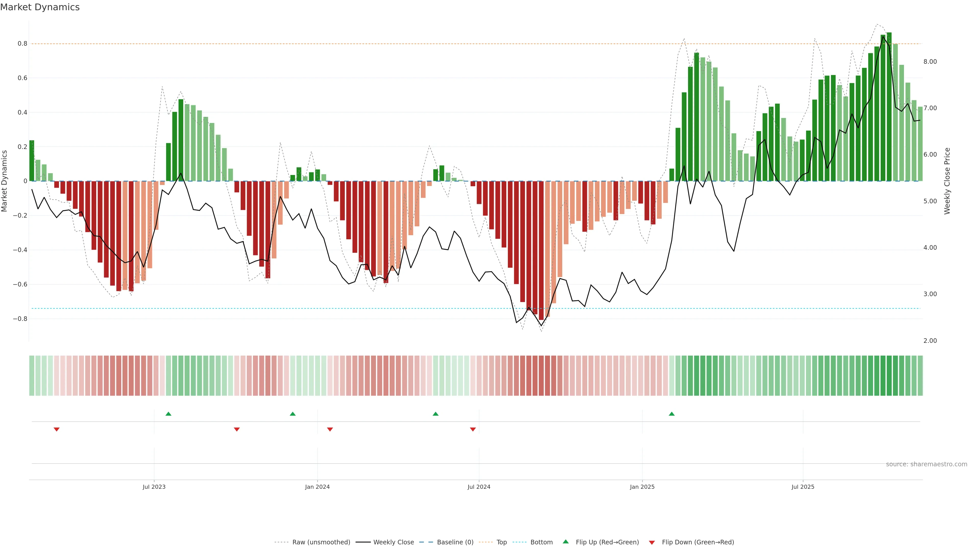Click the tallest dark green bar near the top line
This screenshot has width=980, height=551.
(889, 106)
